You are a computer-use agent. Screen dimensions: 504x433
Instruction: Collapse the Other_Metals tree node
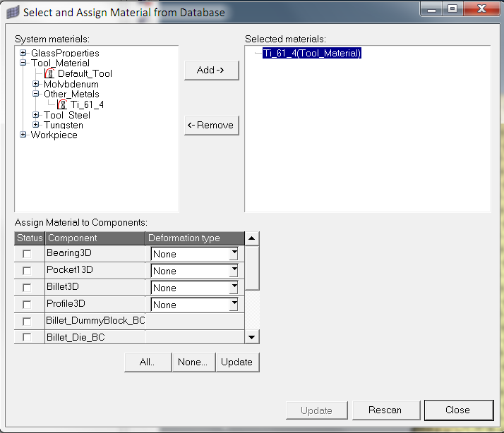tap(36, 94)
